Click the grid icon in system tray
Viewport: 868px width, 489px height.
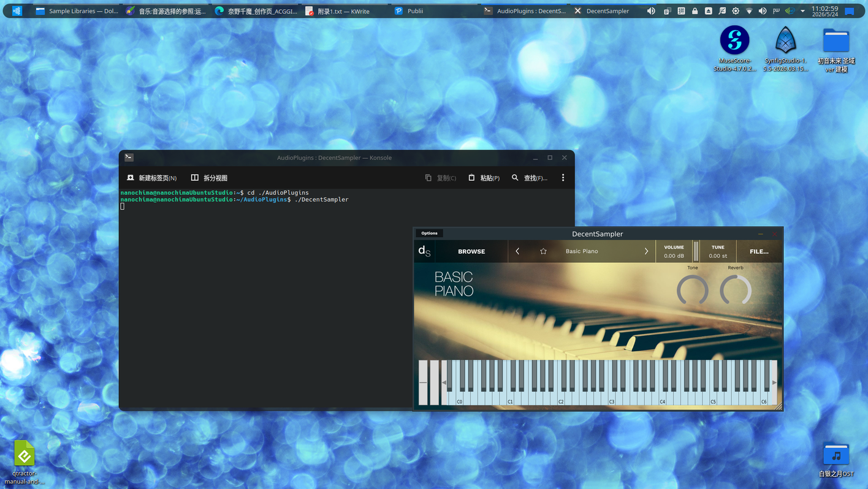tap(681, 11)
